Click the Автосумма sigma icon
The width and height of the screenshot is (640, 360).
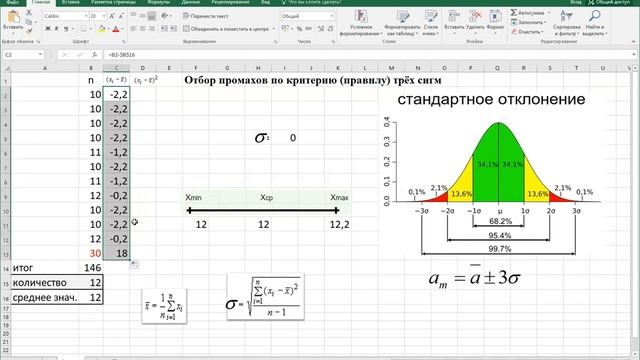click(x=514, y=13)
